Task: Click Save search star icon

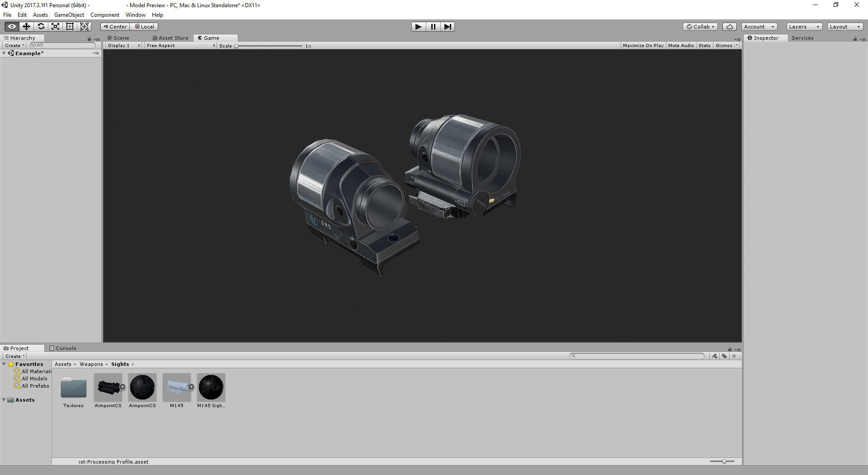Action: point(734,356)
